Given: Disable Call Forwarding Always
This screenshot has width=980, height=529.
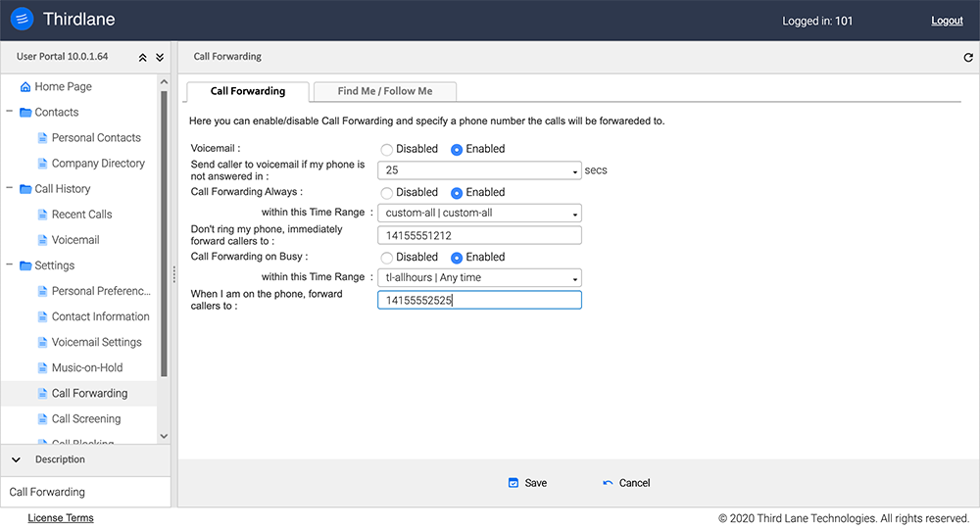Looking at the screenshot, I should [387, 193].
